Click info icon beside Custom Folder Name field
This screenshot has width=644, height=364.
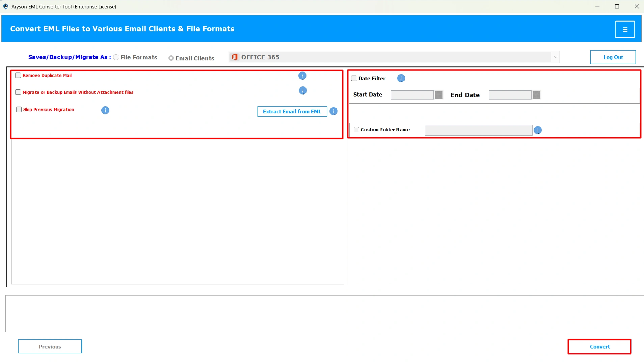pyautogui.click(x=538, y=130)
